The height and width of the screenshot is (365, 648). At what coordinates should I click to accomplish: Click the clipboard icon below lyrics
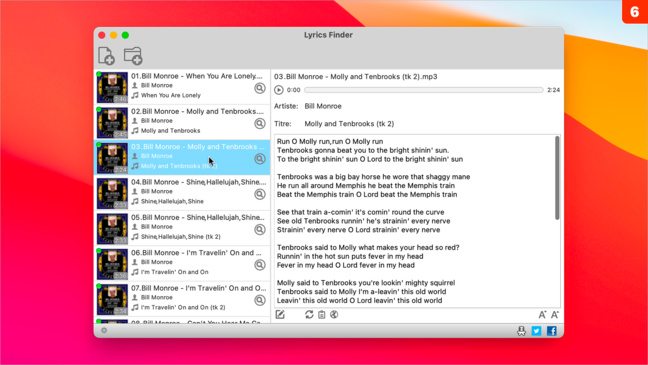pos(322,315)
